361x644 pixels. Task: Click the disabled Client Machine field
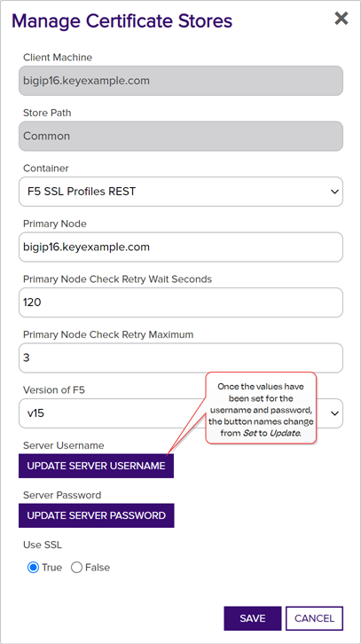[x=181, y=81]
